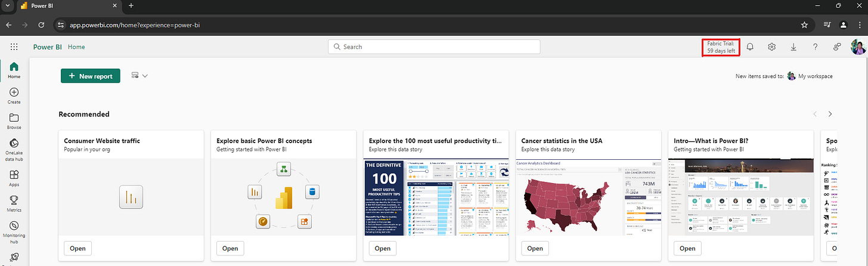The image size is (868, 266).
Task: Open browser profile icon
Action: (x=844, y=25)
